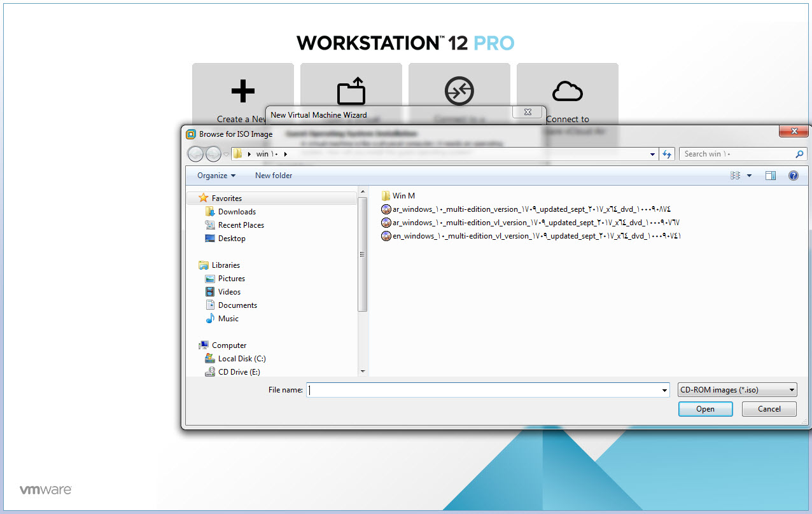812x514 pixels.
Task: Go back in the Browse for ISO Image dialog
Action: click(196, 154)
